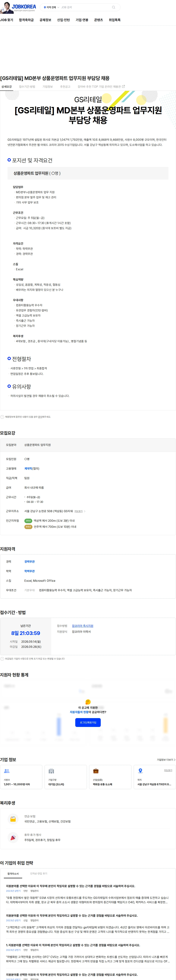Viewport: 176px width, 980px height.
Task: Open the first 합격자소서 entry about SSM market
Action: click(x=88, y=894)
